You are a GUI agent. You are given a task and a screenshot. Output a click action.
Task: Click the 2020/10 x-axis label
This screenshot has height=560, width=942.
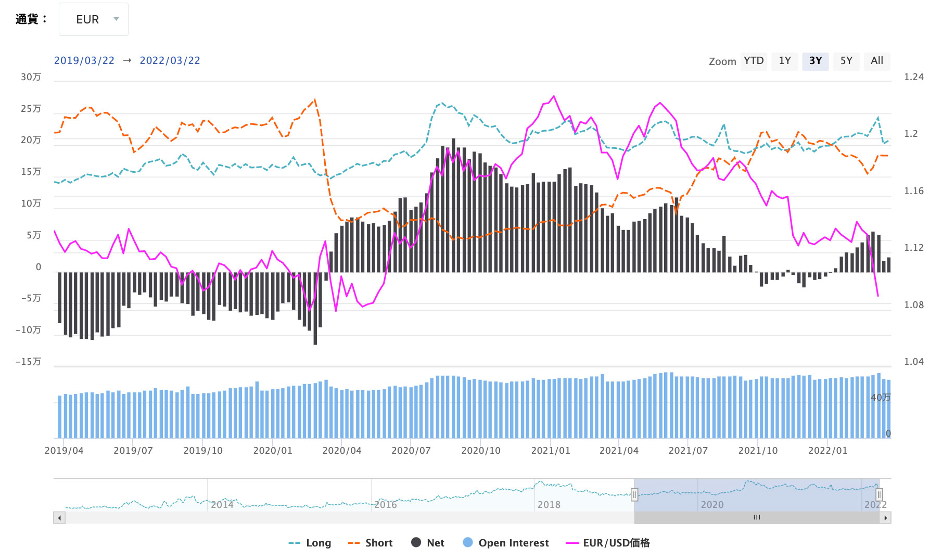(x=481, y=451)
